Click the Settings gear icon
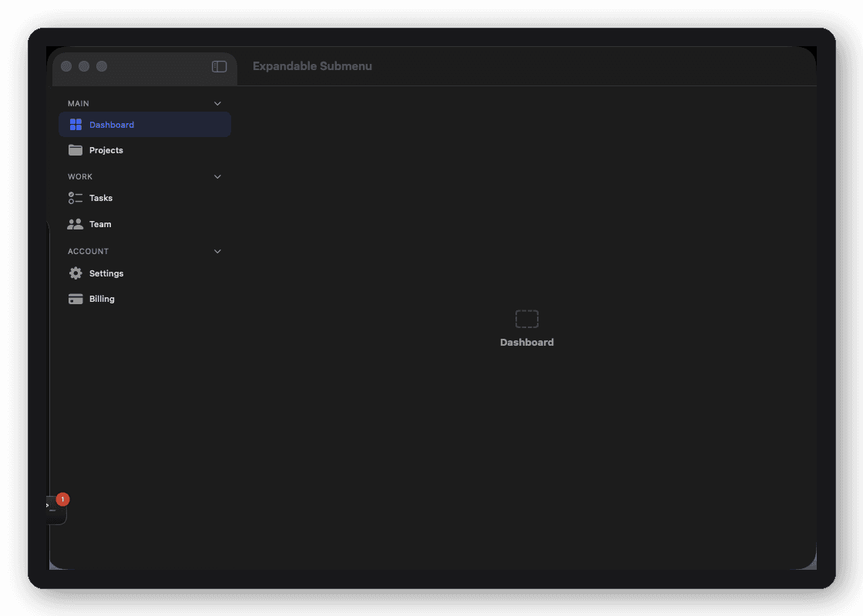 pos(76,273)
